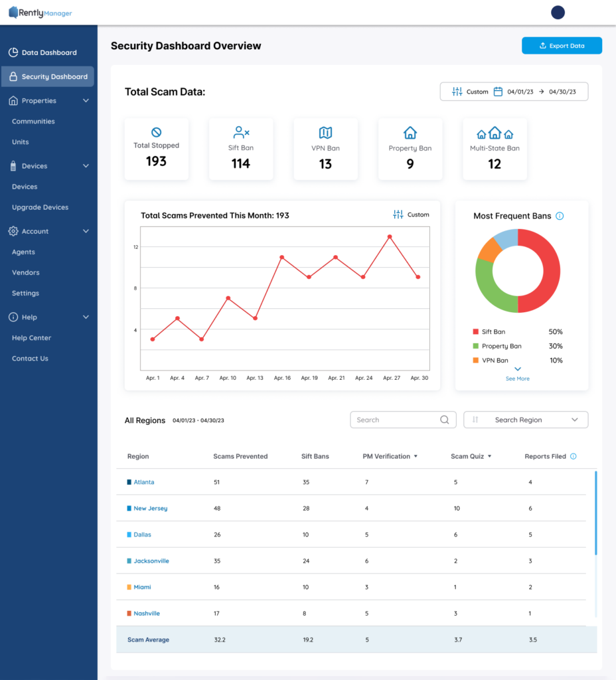Click the Account gear icon
This screenshot has height=680, width=616.
(13, 231)
